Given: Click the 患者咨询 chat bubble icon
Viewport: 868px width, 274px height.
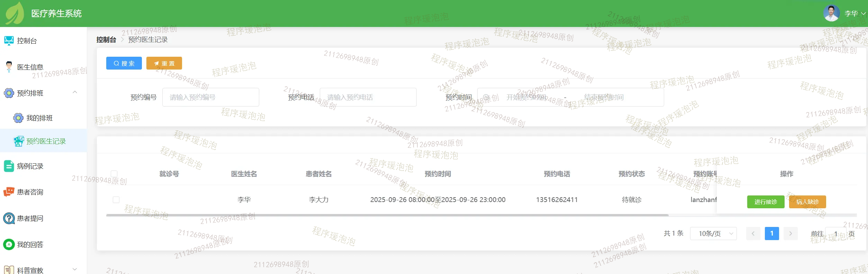Looking at the screenshot, I should point(9,192).
